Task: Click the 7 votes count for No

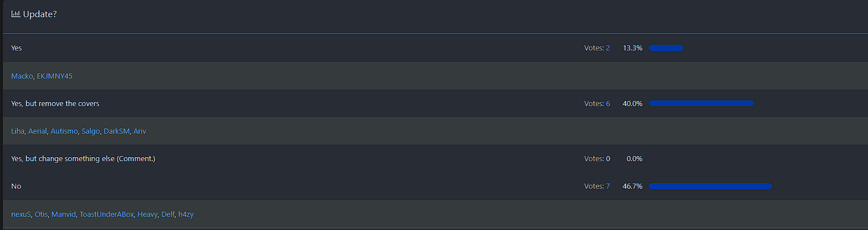Action: tap(608, 186)
